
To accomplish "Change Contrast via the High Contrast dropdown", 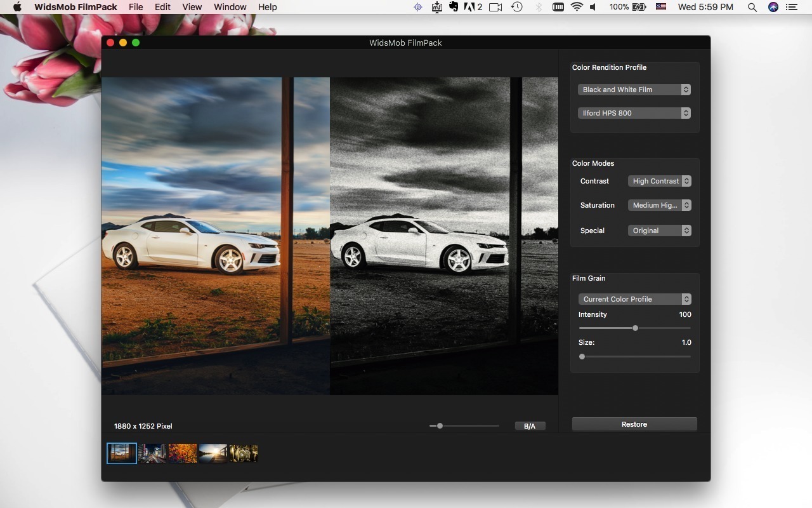I will pos(660,181).
